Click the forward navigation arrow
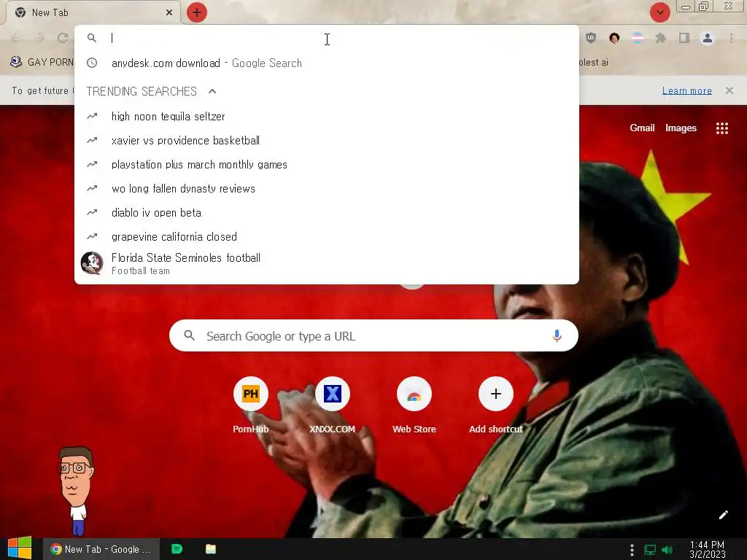747x560 pixels. tap(39, 38)
